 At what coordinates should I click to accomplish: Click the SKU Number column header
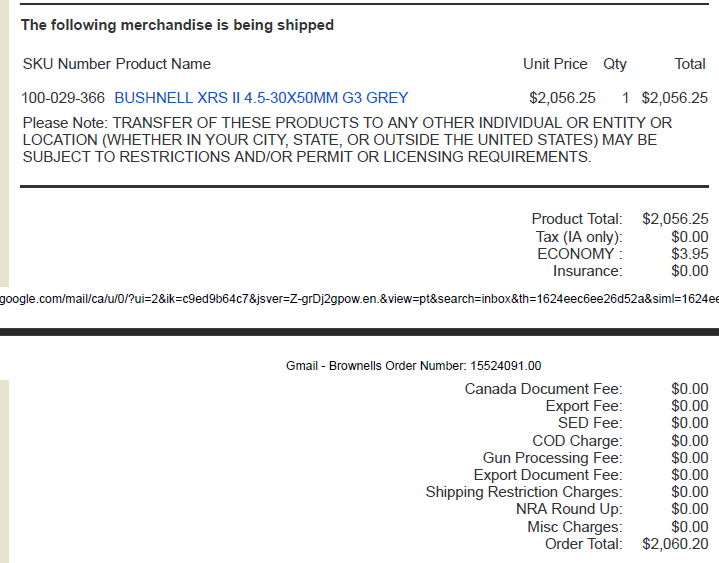click(66, 64)
